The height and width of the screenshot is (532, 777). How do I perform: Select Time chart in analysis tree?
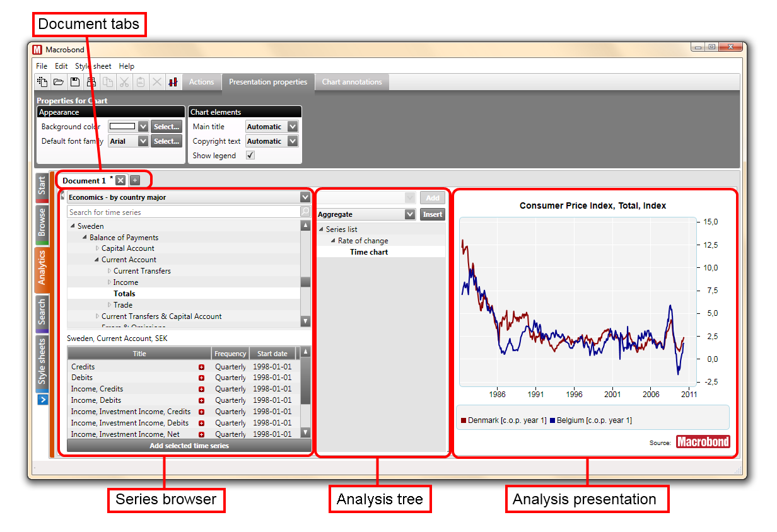tap(369, 252)
